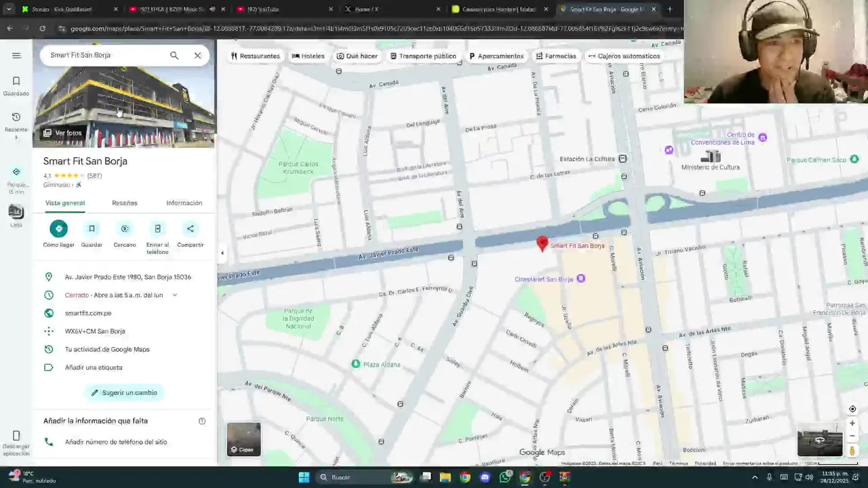Open WhatsApp from the taskbar

pos(505,477)
